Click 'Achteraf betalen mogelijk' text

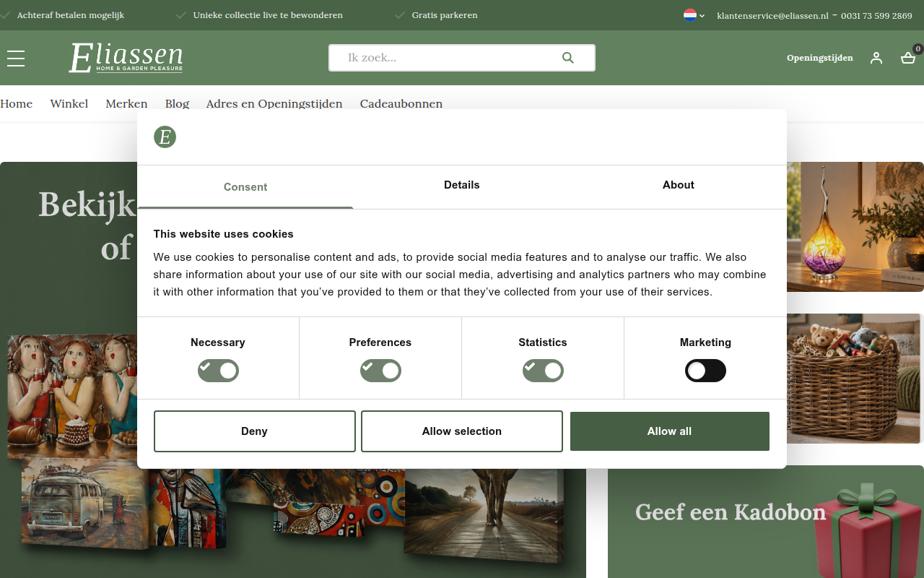pyautogui.click(x=71, y=15)
